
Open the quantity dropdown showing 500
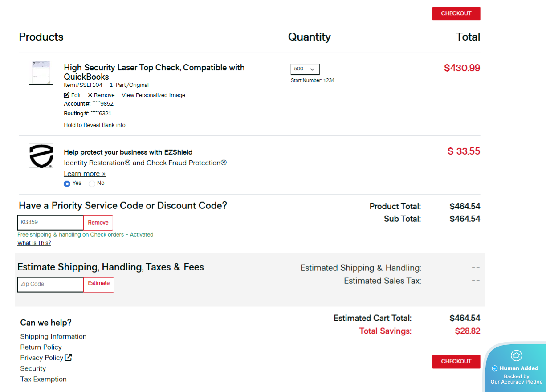[305, 69]
